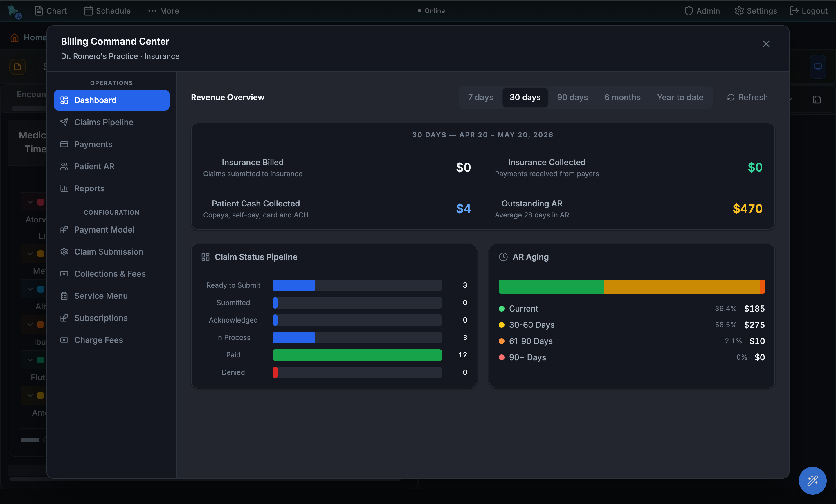Click the 90+ Days aging row
The height and width of the screenshot is (504, 836).
click(x=632, y=357)
